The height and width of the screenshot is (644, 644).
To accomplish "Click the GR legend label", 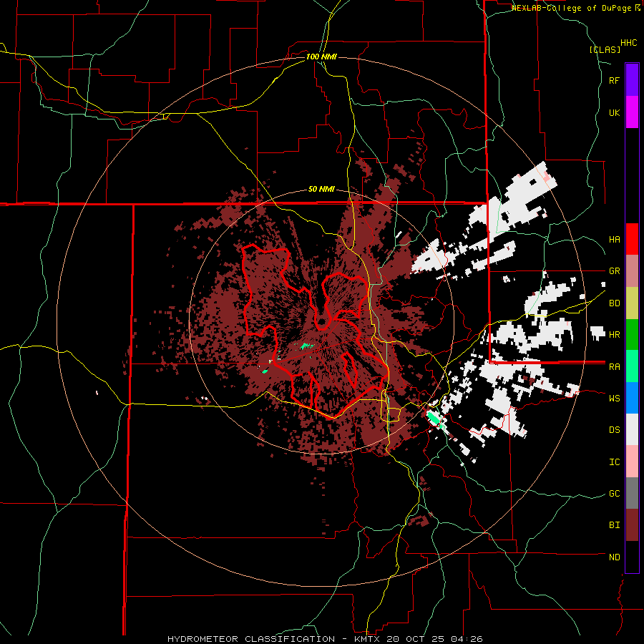I will pyautogui.click(x=614, y=271).
